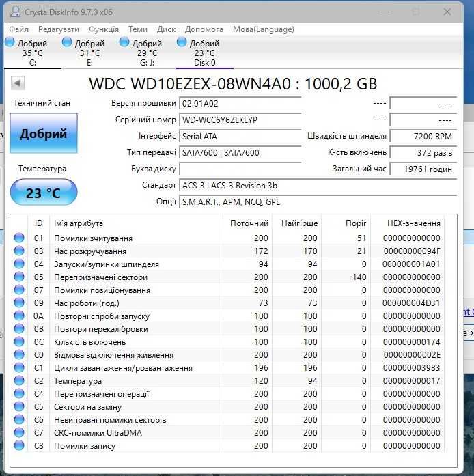Click the S.M.A.R.T., APM, NCQ, GPL field

click(x=318, y=202)
